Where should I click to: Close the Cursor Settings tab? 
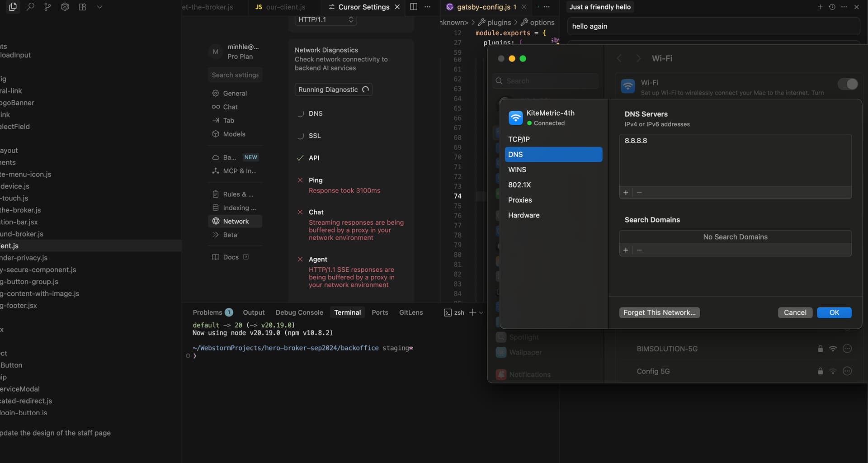tap(397, 7)
